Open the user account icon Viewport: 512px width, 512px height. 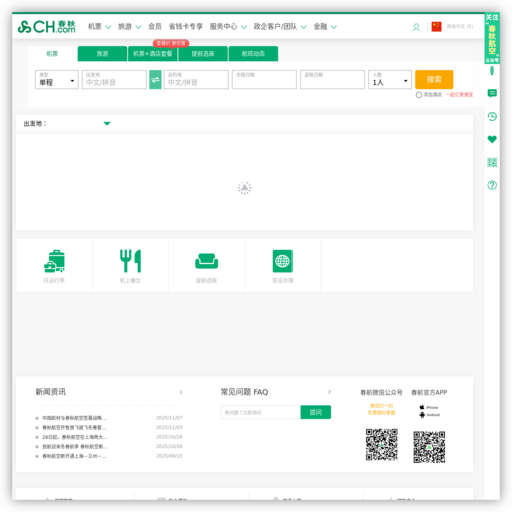(416, 27)
